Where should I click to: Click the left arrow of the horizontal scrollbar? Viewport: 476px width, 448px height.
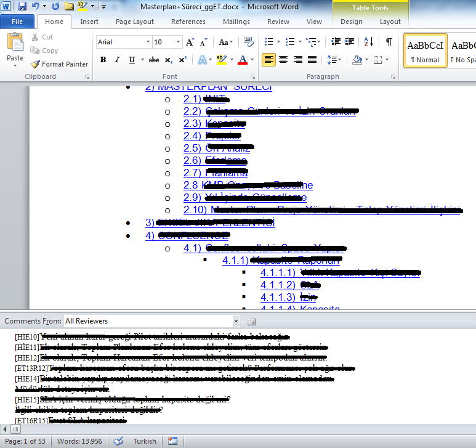point(4,429)
